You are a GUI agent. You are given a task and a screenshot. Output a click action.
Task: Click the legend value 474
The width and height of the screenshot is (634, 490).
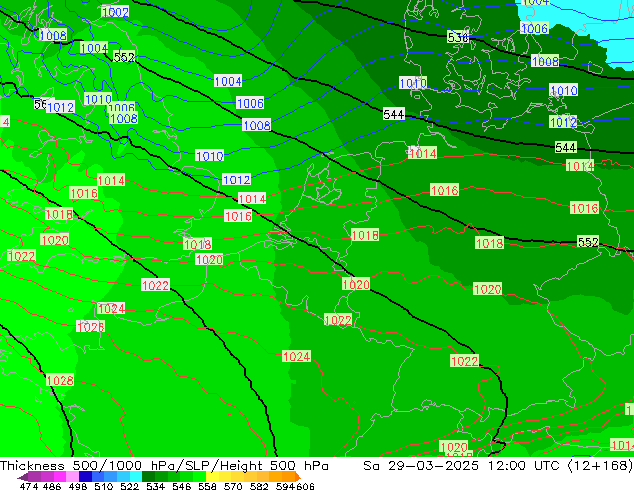click(29, 486)
